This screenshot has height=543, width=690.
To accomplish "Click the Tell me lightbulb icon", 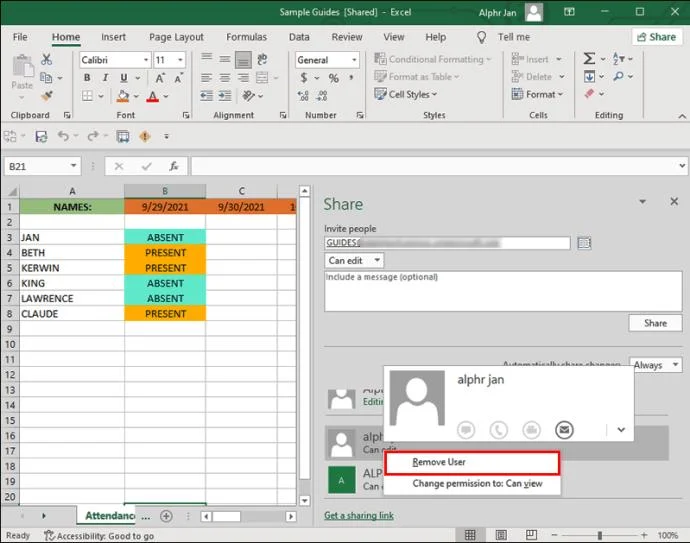I will coord(482,37).
